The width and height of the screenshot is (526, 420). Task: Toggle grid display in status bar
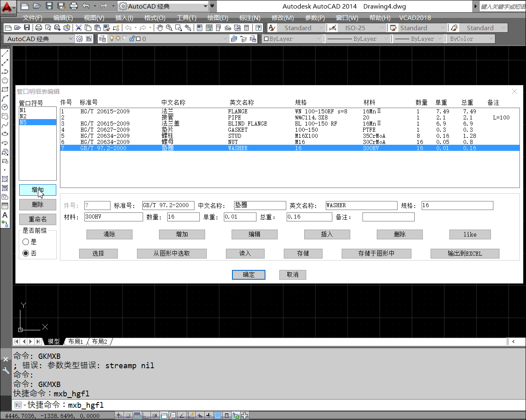pyautogui.click(x=137, y=416)
